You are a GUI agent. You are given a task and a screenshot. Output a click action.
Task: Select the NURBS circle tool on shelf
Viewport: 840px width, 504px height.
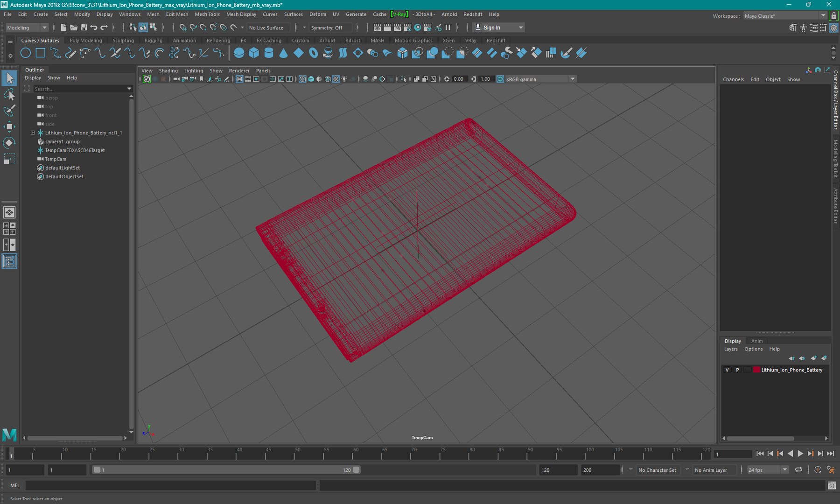click(x=26, y=53)
